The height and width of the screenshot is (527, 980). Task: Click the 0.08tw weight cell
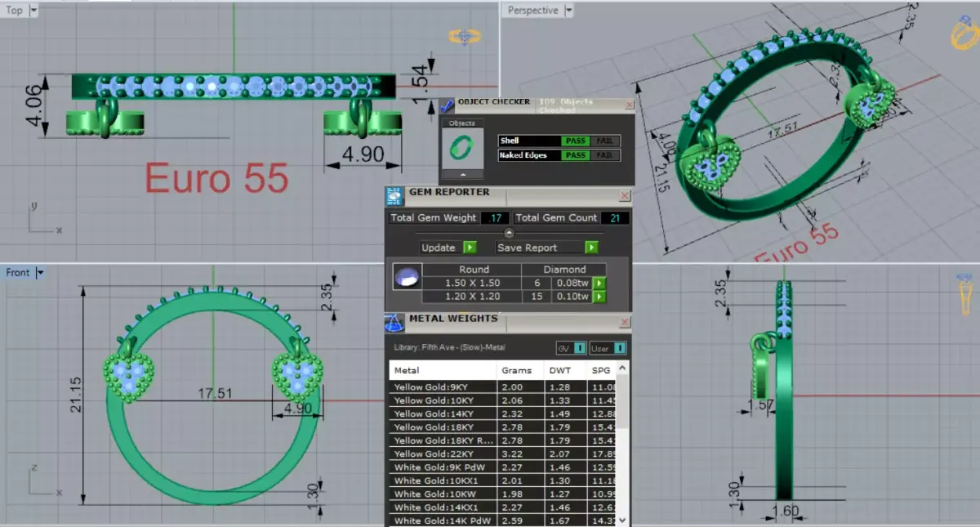pyautogui.click(x=572, y=283)
